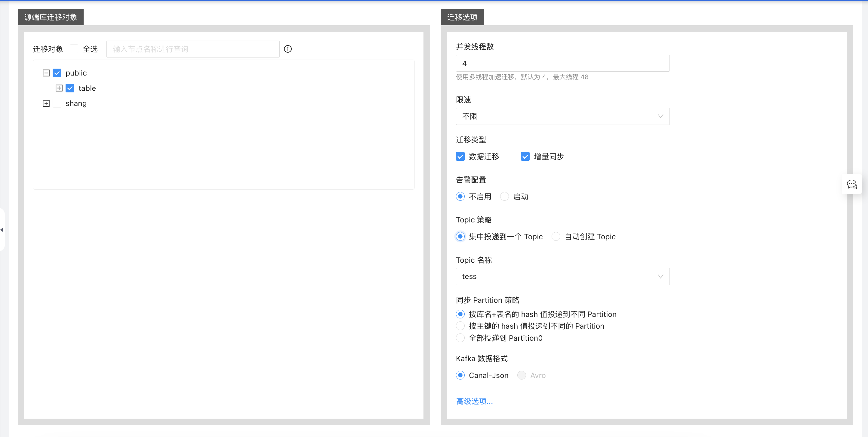868x437 pixels.
Task: Expand the table node under public
Action: click(59, 88)
